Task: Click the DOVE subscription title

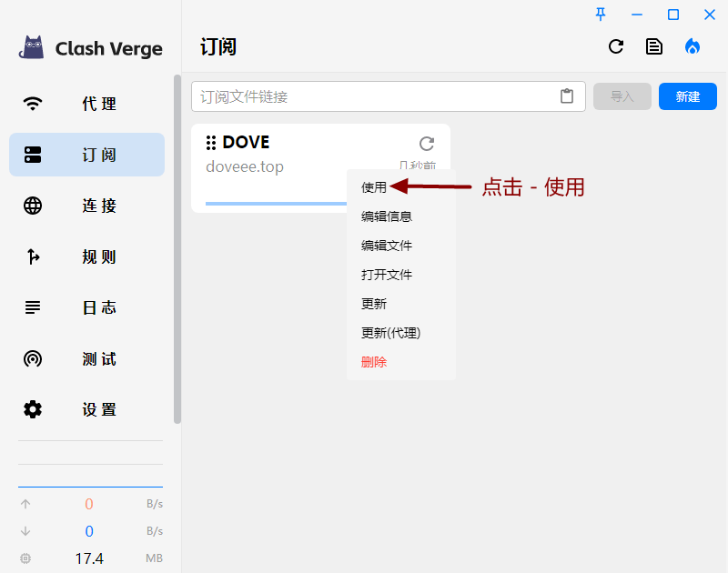Action: point(246,143)
